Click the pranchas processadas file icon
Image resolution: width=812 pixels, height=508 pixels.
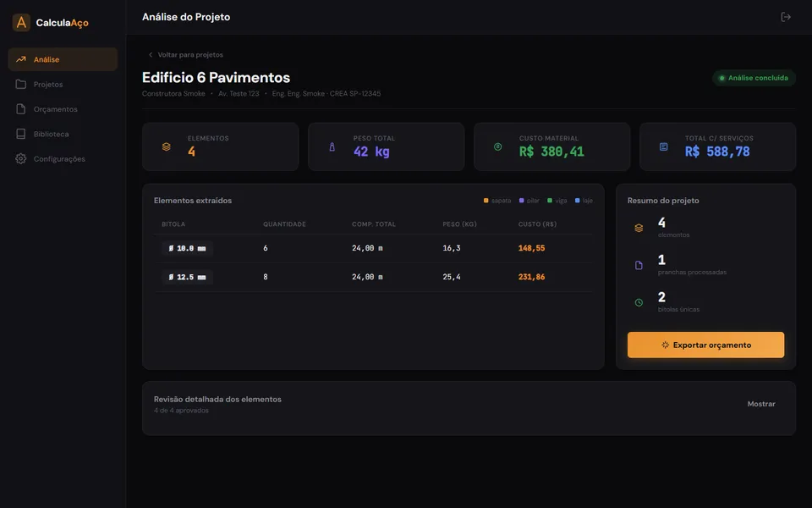pos(639,265)
